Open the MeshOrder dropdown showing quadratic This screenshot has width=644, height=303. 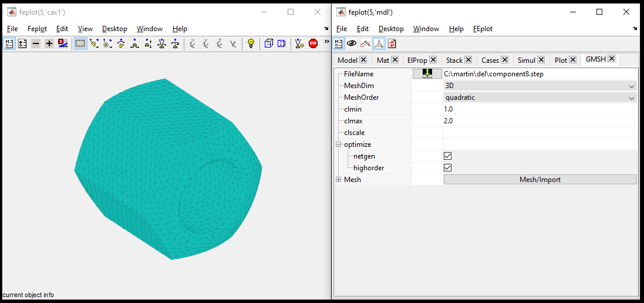click(540, 97)
